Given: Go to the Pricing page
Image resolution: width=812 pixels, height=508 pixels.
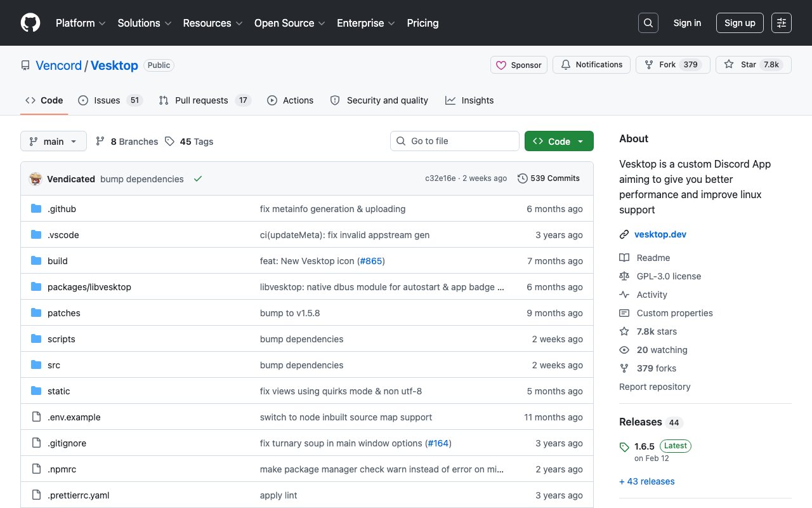Looking at the screenshot, I should 422,23.
